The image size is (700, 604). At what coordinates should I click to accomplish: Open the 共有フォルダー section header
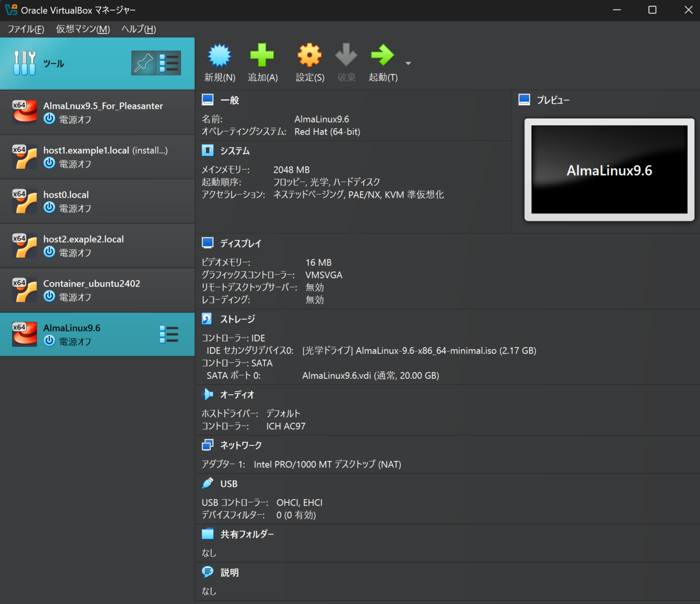tap(247, 534)
